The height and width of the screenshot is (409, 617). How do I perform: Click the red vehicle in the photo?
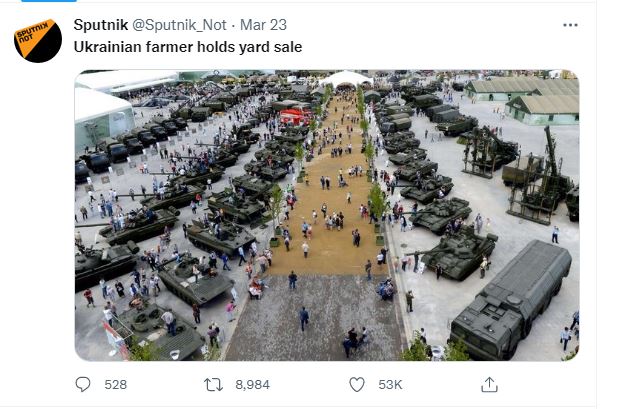tap(294, 116)
